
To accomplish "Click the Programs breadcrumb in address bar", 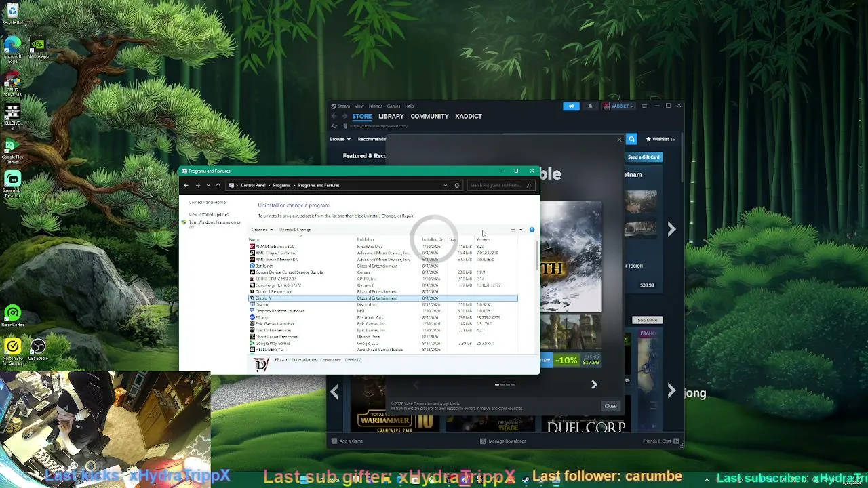I will pos(282,185).
